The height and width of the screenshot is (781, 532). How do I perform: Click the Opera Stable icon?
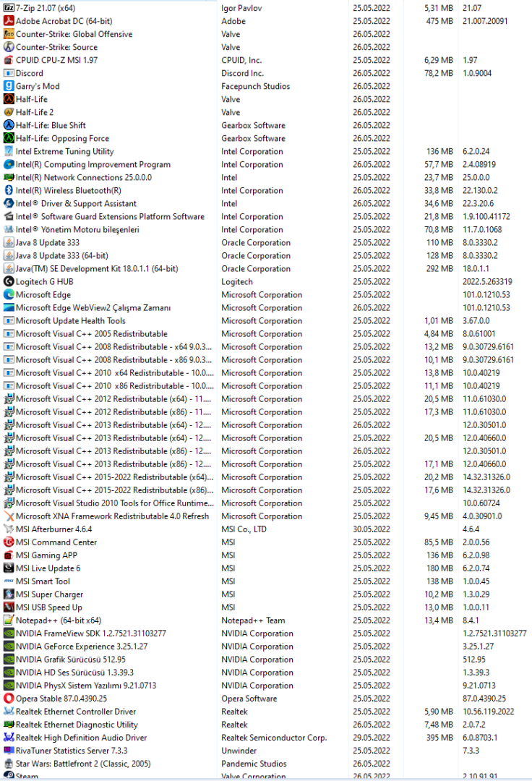tap(9, 699)
